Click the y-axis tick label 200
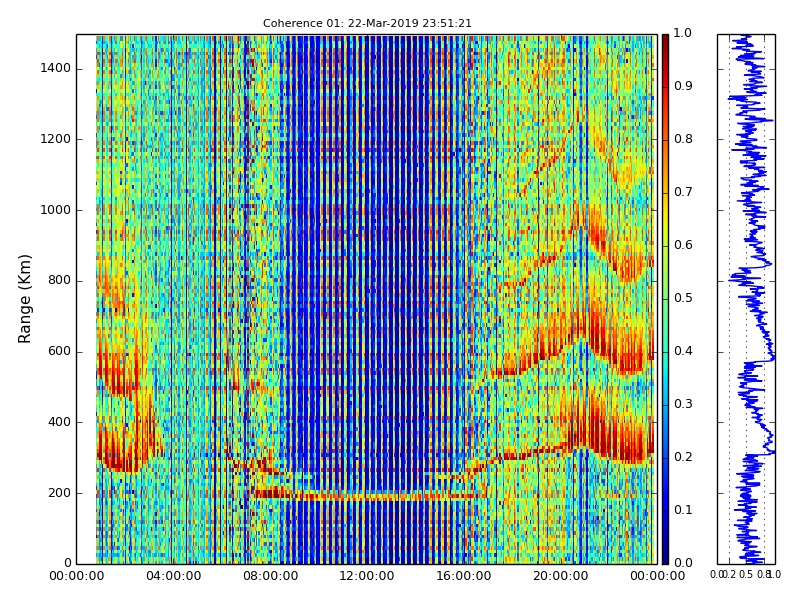This screenshot has width=800, height=600. 59,493
